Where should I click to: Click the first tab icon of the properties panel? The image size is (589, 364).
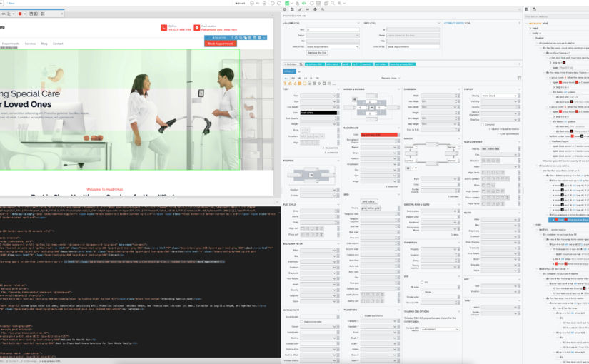click(x=284, y=9)
